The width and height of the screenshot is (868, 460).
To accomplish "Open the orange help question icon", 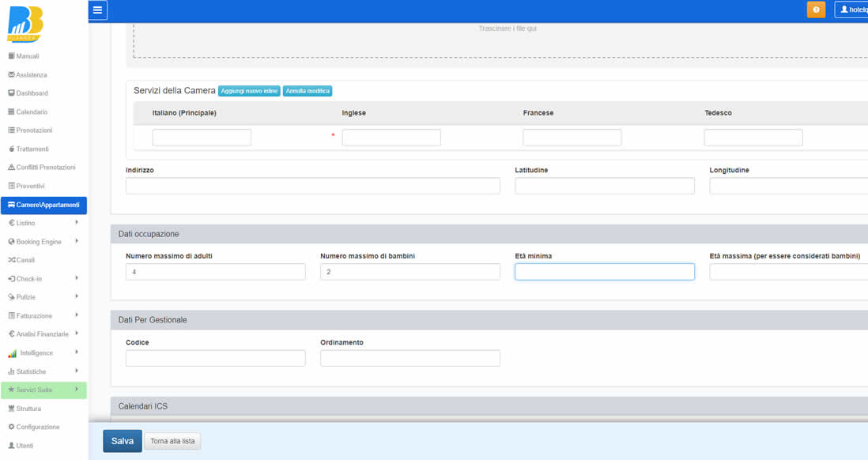I will [x=816, y=9].
